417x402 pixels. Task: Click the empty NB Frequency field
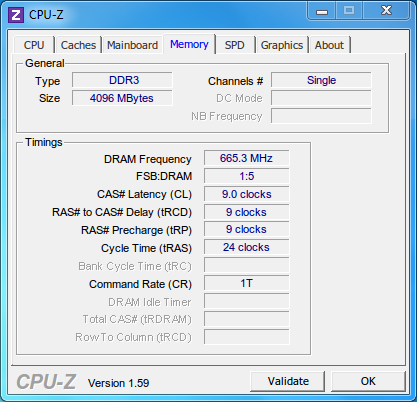(x=321, y=116)
